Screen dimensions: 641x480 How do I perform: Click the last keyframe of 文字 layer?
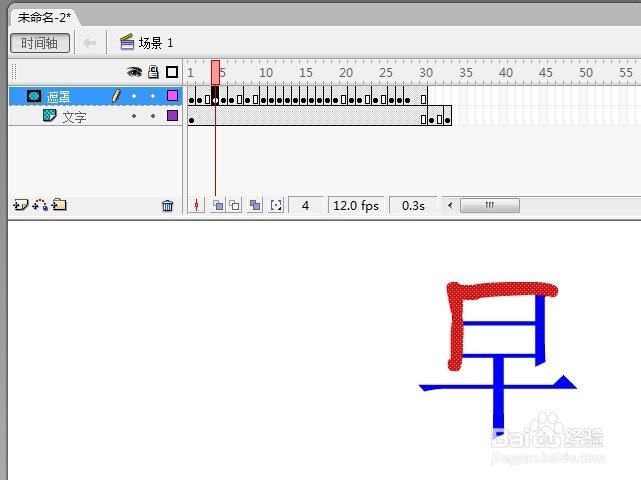(448, 120)
